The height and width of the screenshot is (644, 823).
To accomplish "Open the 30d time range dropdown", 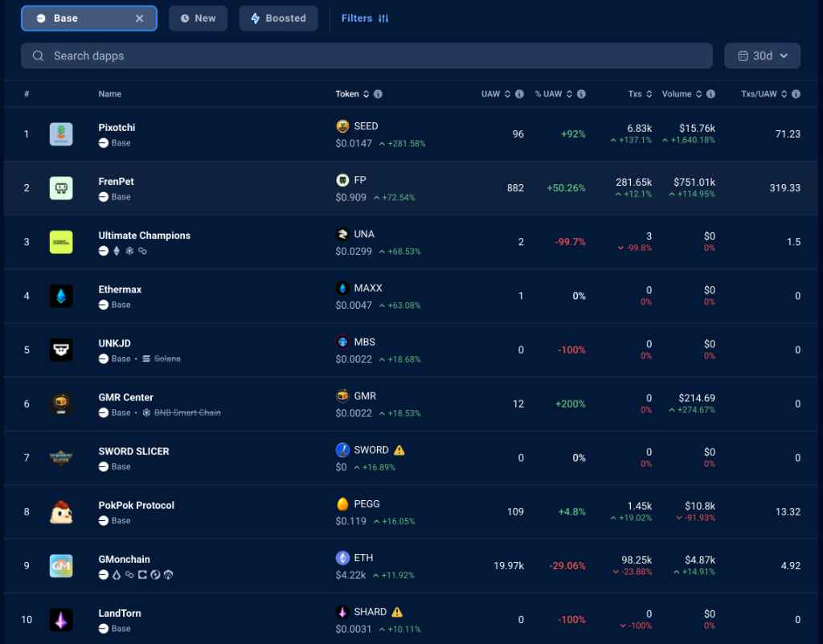I will [x=762, y=55].
